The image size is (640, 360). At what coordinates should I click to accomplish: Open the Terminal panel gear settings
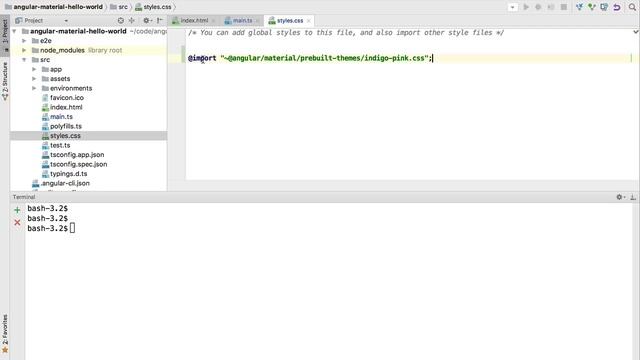620,197
